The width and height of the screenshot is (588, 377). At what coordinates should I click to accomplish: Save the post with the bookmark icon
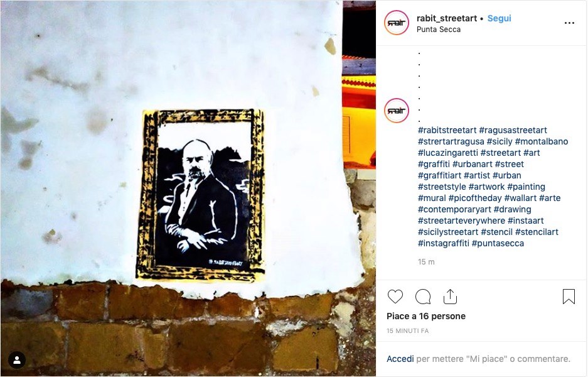[x=569, y=297]
